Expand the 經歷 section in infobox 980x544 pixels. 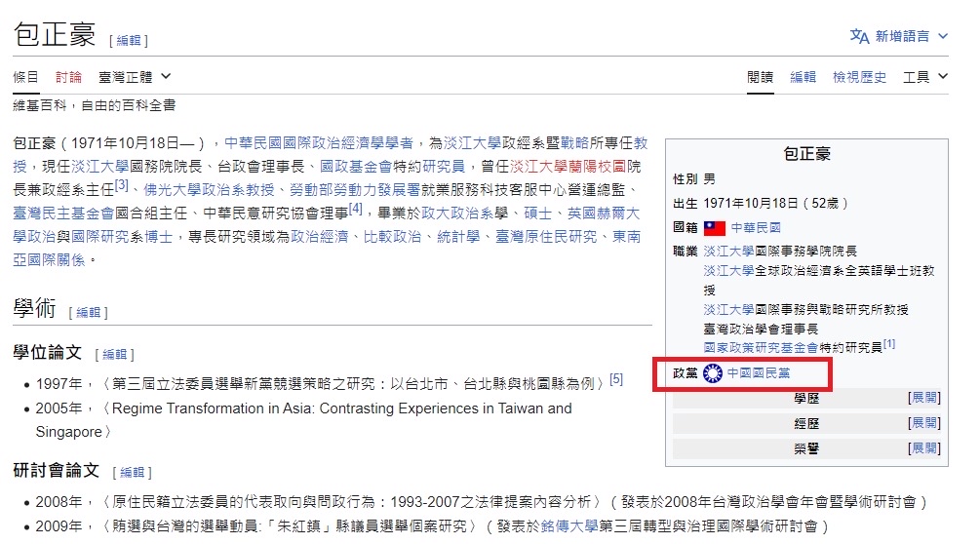pos(923,423)
